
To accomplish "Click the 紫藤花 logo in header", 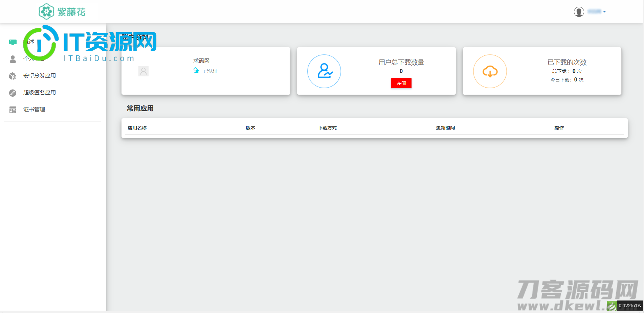I will click(62, 12).
